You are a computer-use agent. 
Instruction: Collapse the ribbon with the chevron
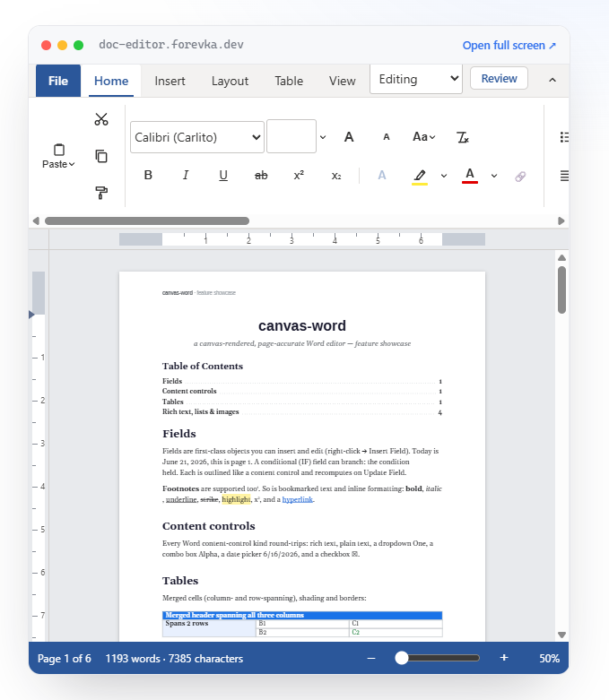[552, 80]
